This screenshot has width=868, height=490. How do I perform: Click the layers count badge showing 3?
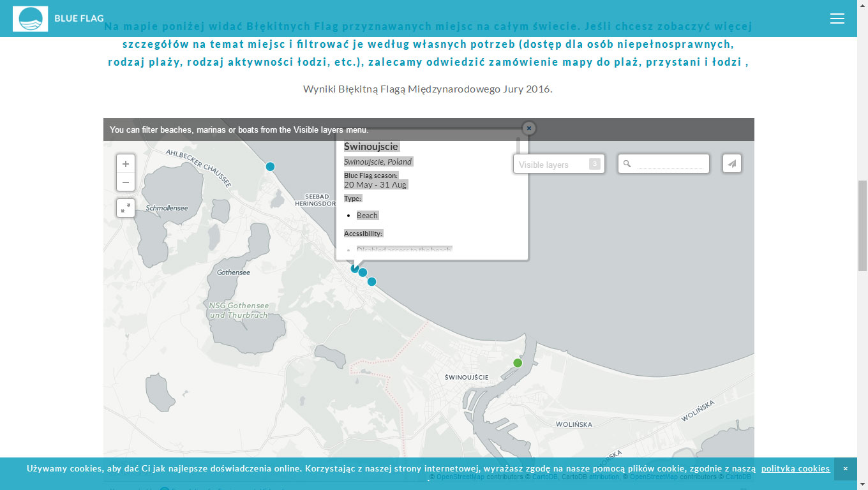594,164
